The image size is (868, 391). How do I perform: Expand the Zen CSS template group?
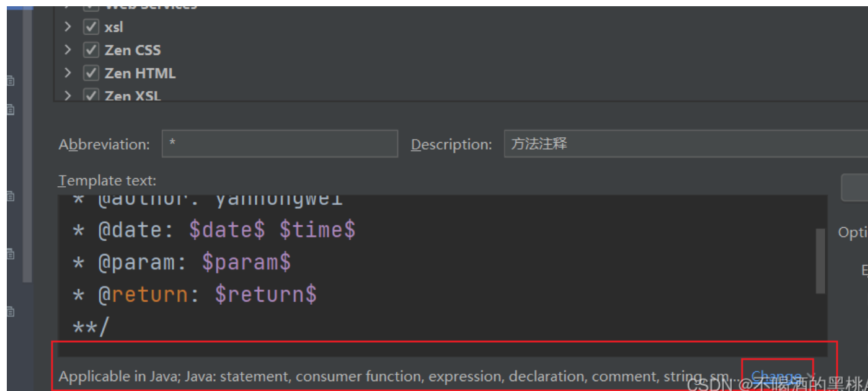point(68,50)
